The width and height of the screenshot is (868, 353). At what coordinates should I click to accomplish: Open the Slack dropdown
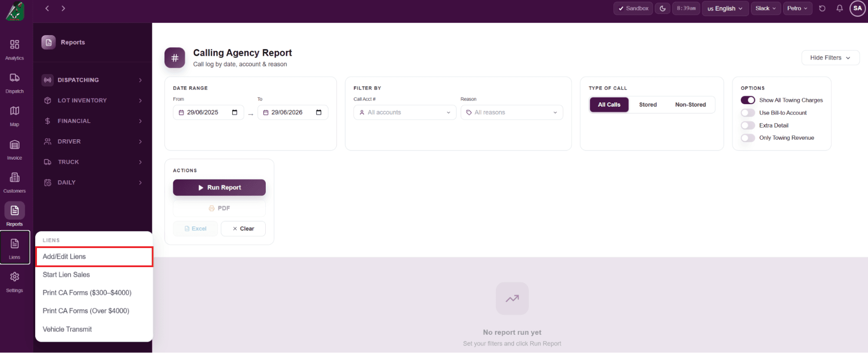pos(766,8)
